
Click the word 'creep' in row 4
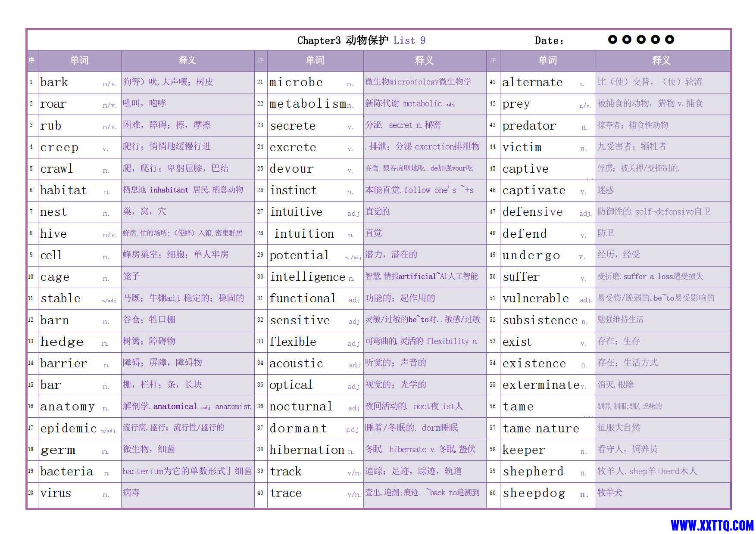click(59, 147)
